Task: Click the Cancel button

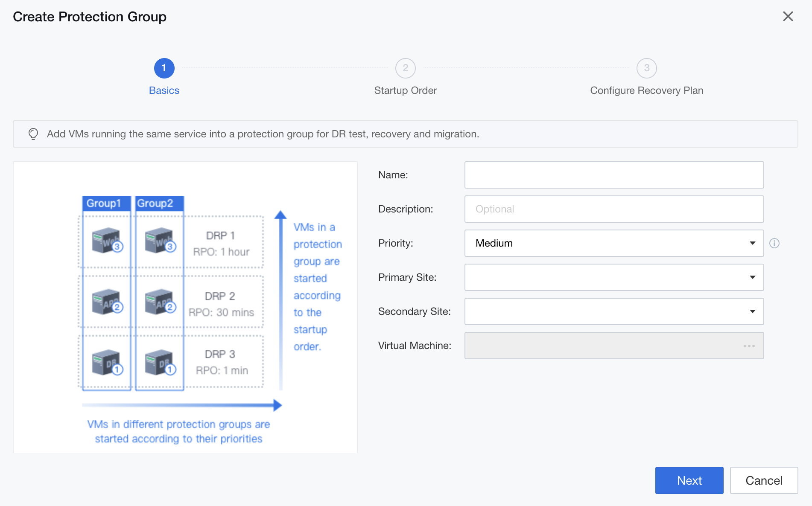Action: (764, 480)
